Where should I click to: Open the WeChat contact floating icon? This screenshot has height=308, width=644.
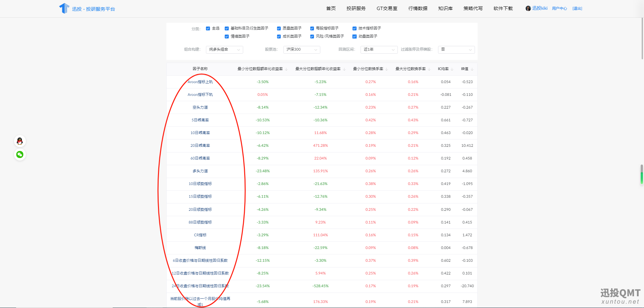tap(20, 155)
